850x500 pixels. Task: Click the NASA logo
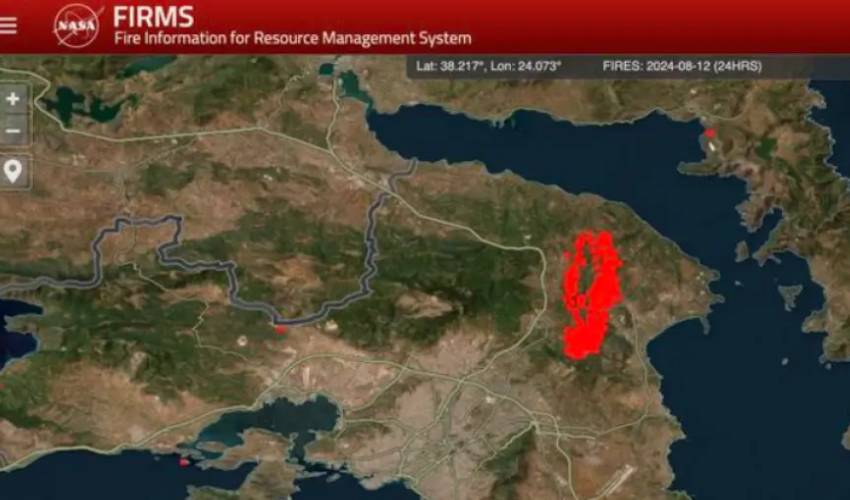pos(77,24)
